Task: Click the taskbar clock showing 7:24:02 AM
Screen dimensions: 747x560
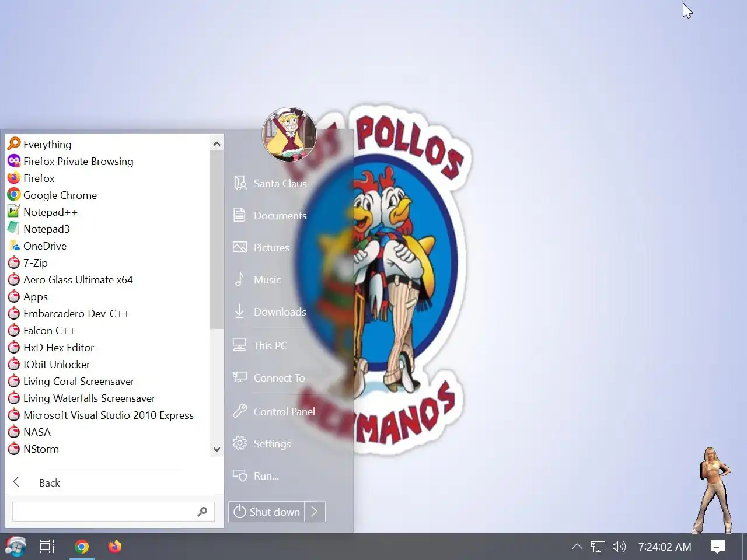Action: click(664, 547)
